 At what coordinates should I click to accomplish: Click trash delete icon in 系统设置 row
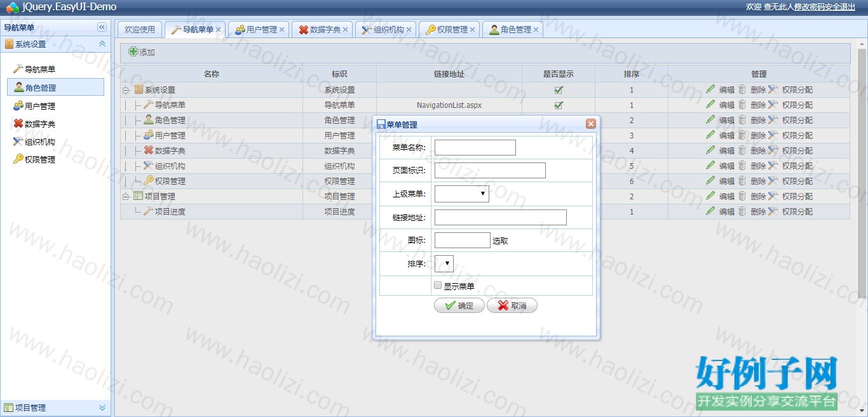tap(742, 89)
